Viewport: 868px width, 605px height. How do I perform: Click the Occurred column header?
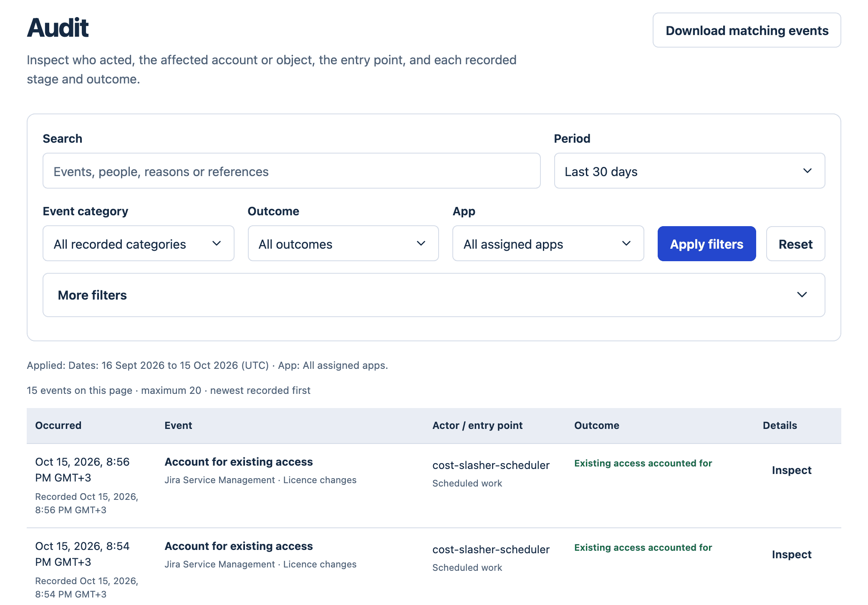(58, 426)
